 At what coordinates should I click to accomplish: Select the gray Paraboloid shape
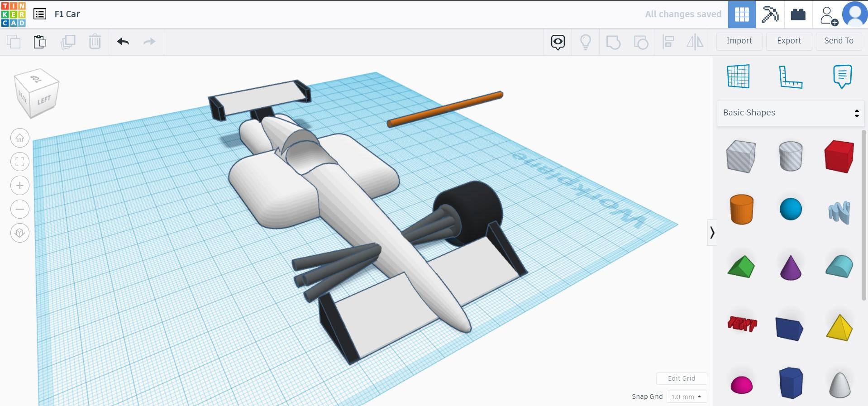pyautogui.click(x=839, y=385)
